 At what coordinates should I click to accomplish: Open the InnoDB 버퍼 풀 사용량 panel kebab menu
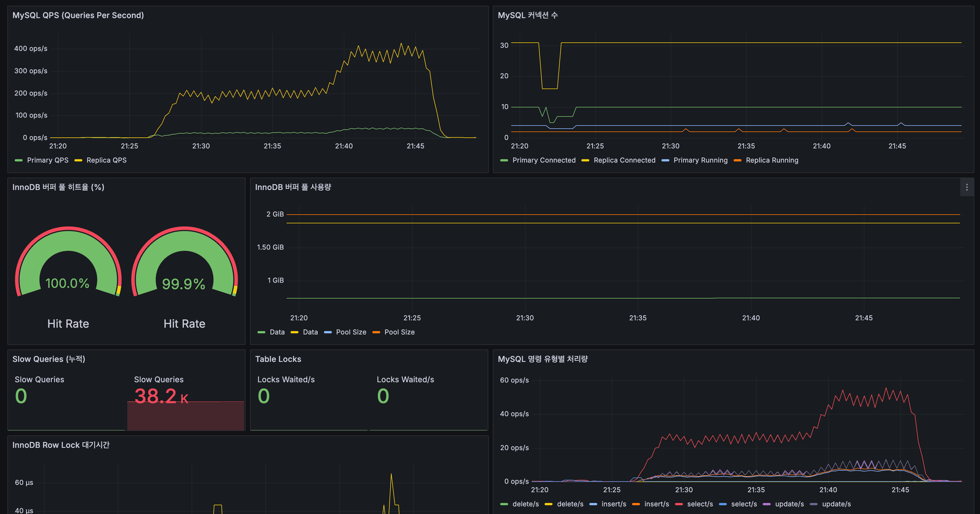coord(967,187)
